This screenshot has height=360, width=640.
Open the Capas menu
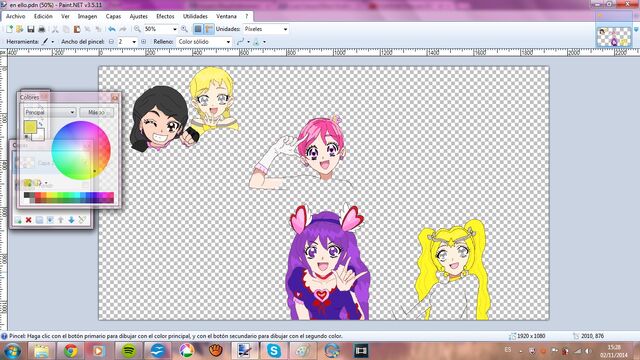click(113, 16)
